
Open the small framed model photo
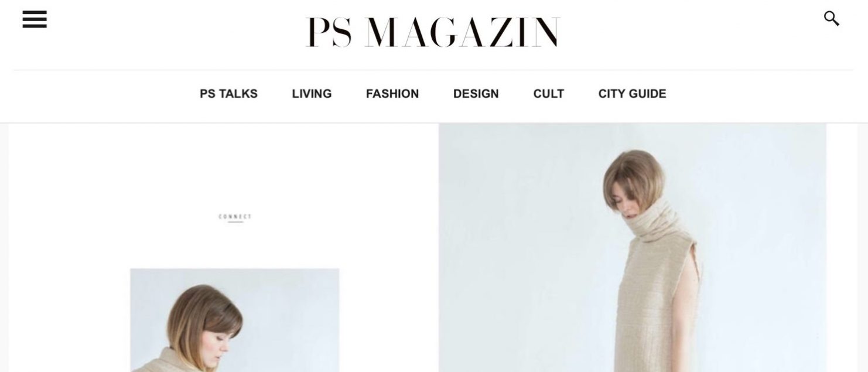234,320
